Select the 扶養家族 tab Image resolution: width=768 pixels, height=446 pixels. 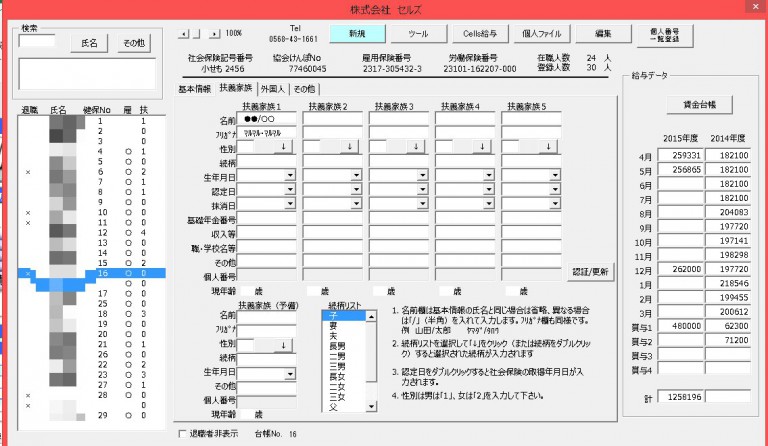pos(236,88)
